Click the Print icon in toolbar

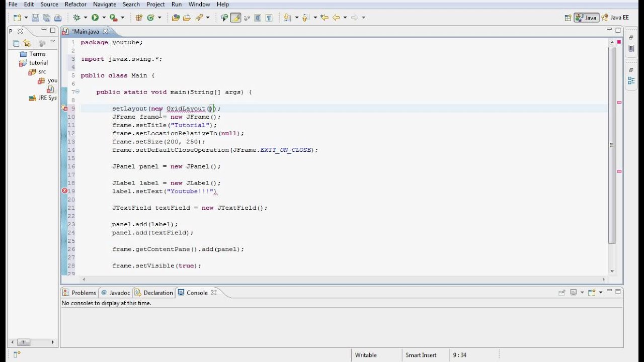pyautogui.click(x=57, y=18)
